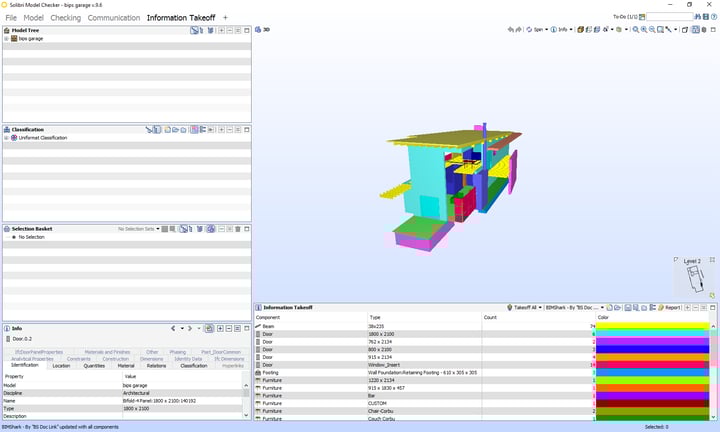The width and height of the screenshot is (720, 432).
Task: Open the Quantities tab in Info panel
Action: 94,366
